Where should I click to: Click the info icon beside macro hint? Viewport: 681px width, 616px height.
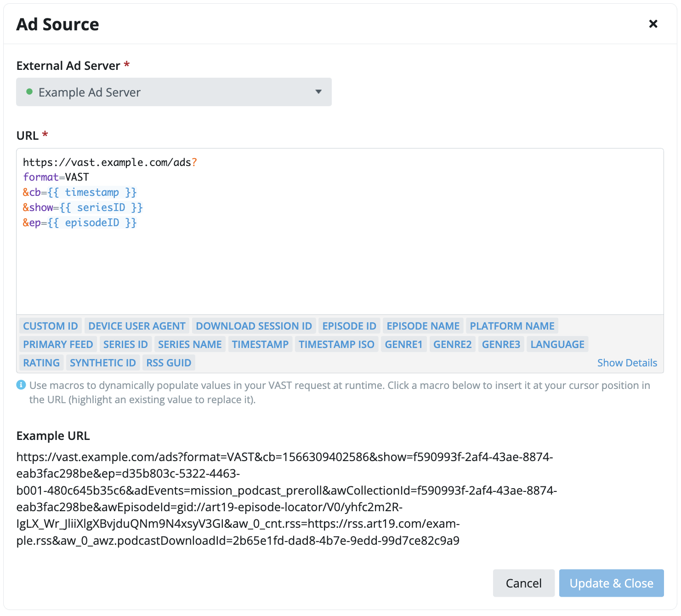click(x=21, y=385)
